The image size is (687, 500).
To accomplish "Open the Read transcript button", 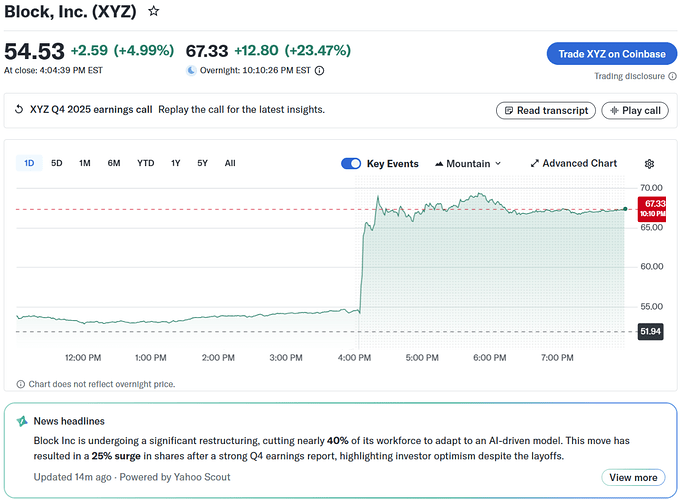I will click(546, 111).
